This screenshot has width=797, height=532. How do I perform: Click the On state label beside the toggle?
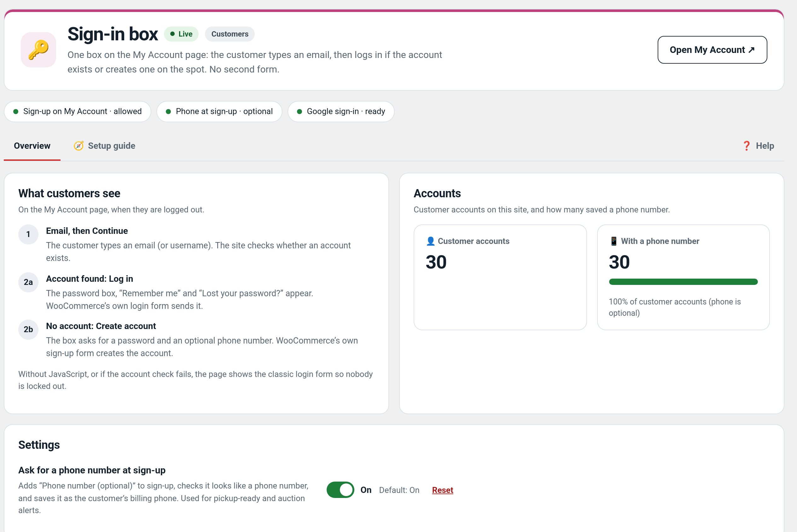pos(366,490)
